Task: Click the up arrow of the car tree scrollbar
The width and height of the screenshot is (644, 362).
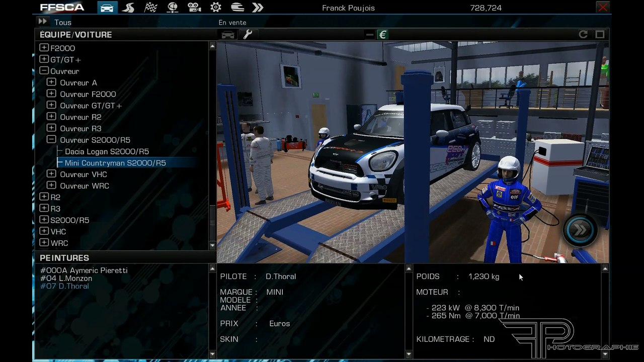Action: click(212, 46)
